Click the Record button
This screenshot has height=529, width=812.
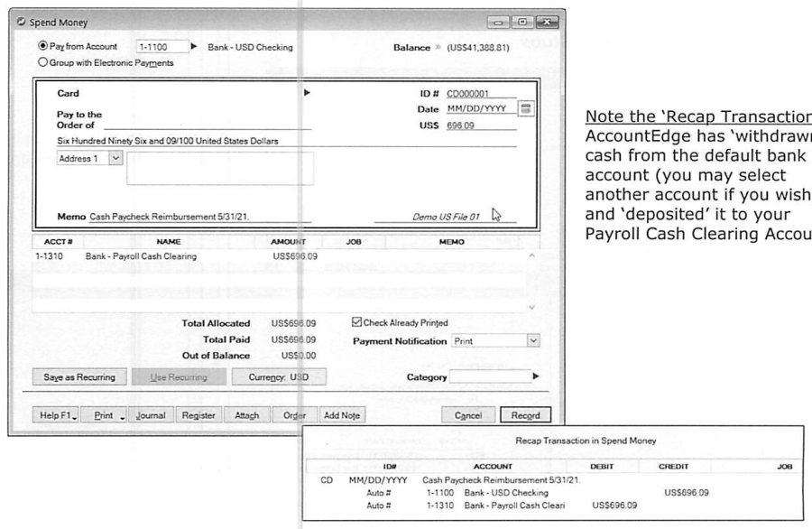525,415
